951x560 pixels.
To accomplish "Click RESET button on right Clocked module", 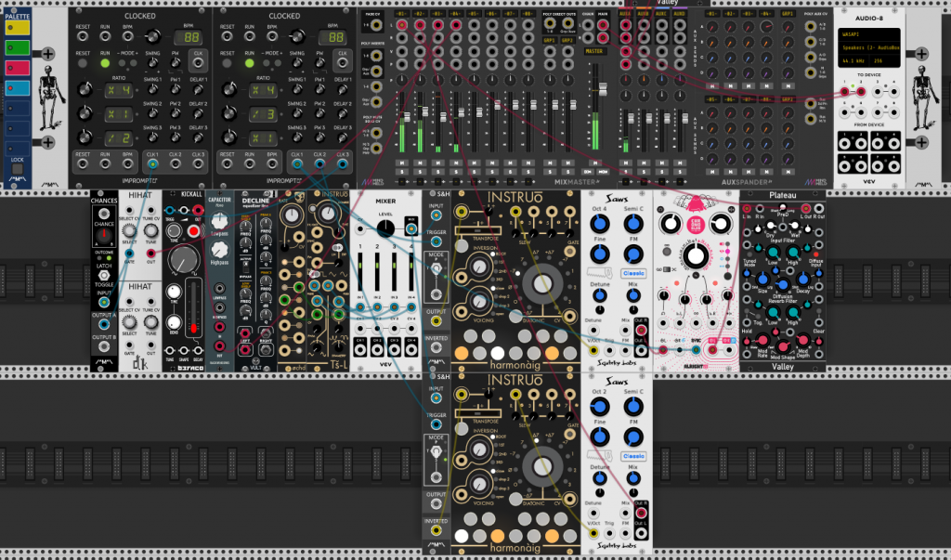I will [x=228, y=63].
